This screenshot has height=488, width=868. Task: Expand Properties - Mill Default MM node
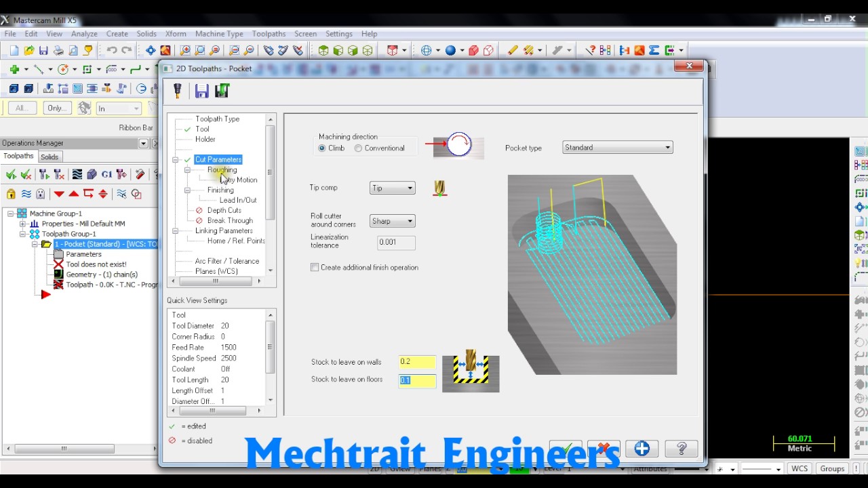(x=22, y=224)
